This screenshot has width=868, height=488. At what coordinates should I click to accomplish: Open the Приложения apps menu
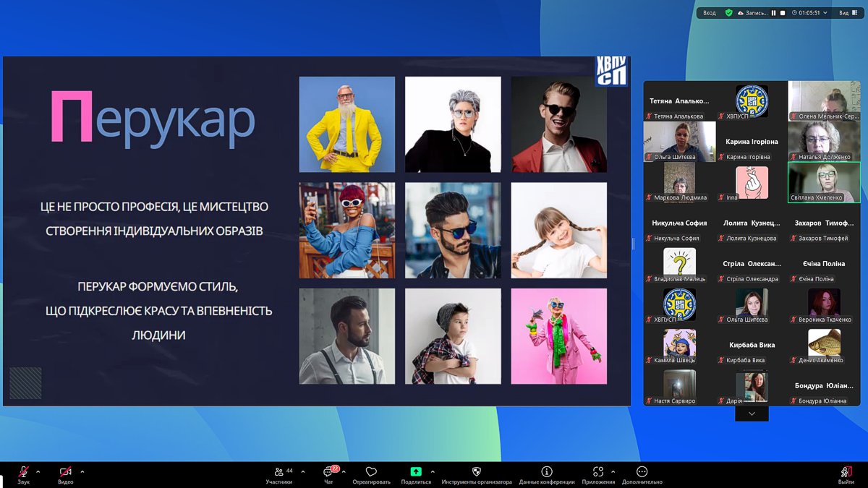click(x=598, y=475)
